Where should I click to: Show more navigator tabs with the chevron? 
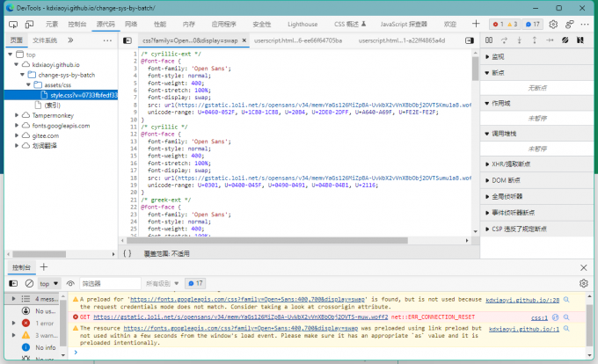70,40
